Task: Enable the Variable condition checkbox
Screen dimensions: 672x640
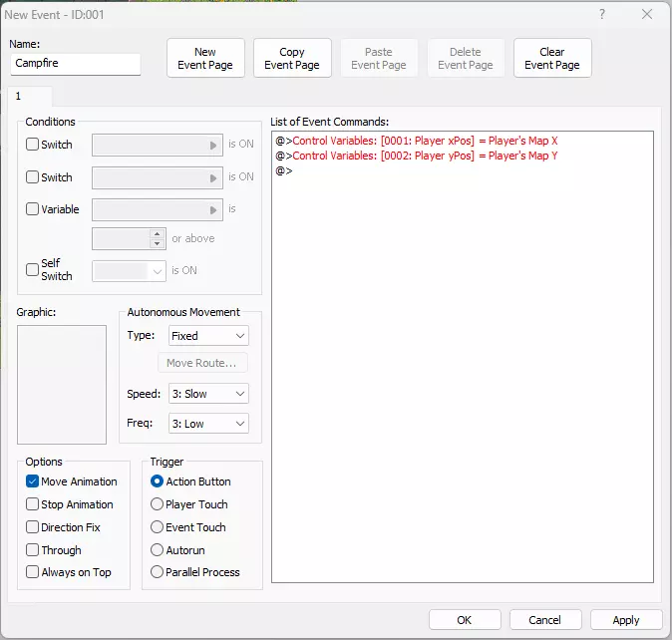Action: pyautogui.click(x=33, y=209)
